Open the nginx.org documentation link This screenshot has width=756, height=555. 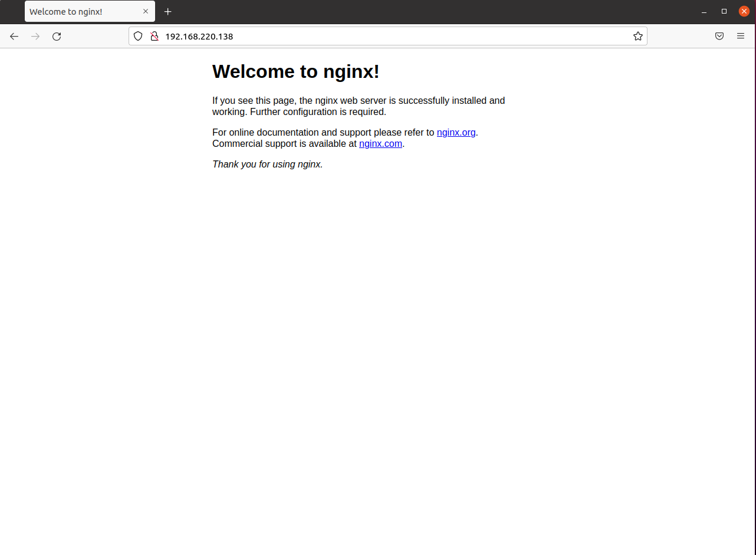coord(455,132)
